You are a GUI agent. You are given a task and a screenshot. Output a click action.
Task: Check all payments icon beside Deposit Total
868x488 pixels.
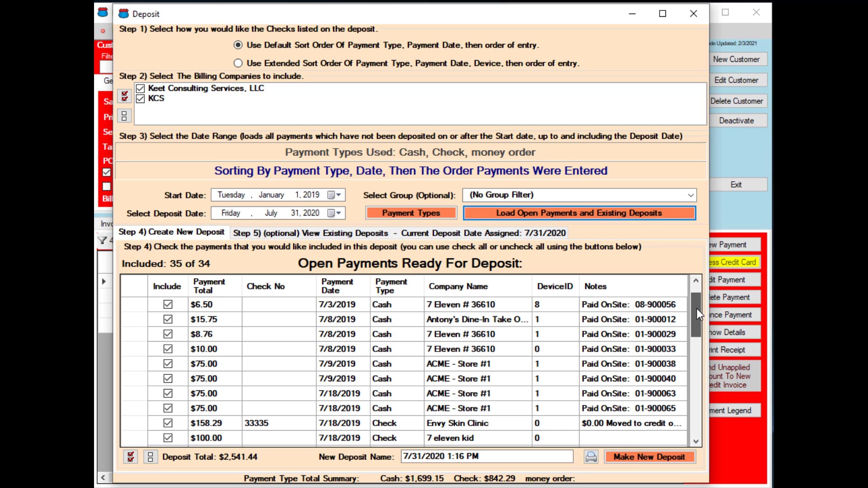131,457
